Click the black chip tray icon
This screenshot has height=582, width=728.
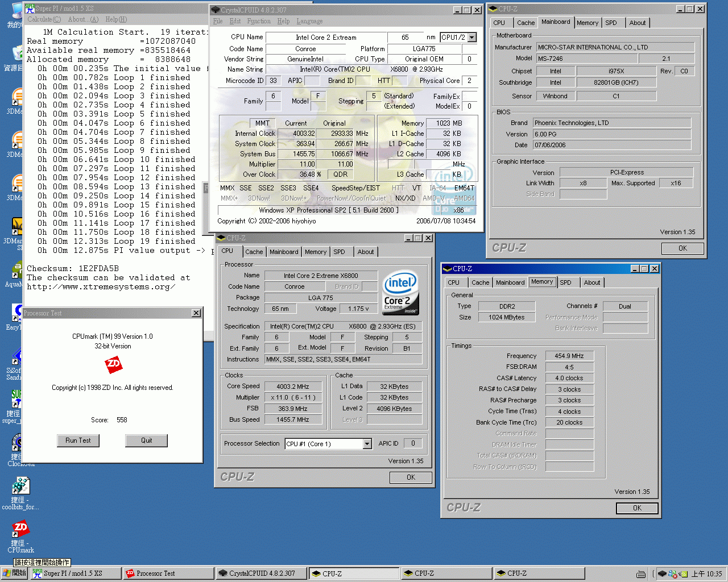[x=662, y=574]
